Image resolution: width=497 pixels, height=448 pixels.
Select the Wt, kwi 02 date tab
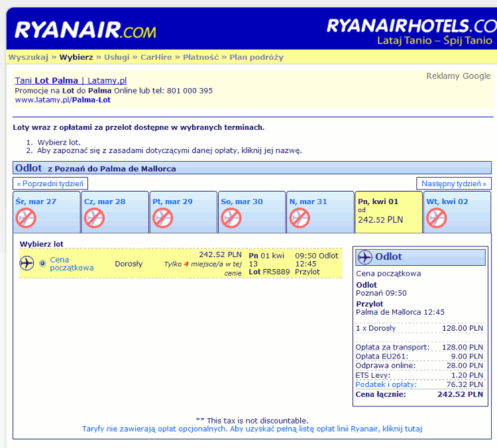[x=457, y=212]
